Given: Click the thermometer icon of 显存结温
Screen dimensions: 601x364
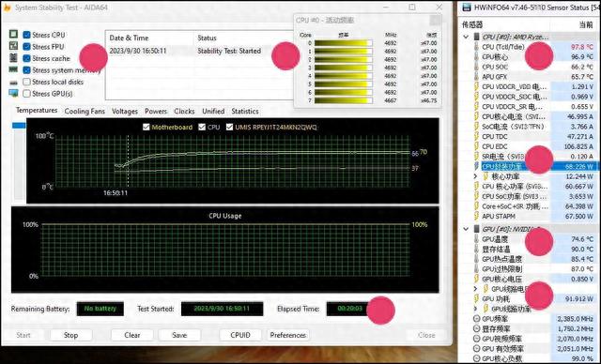Looking at the screenshot, I should tap(476, 249).
